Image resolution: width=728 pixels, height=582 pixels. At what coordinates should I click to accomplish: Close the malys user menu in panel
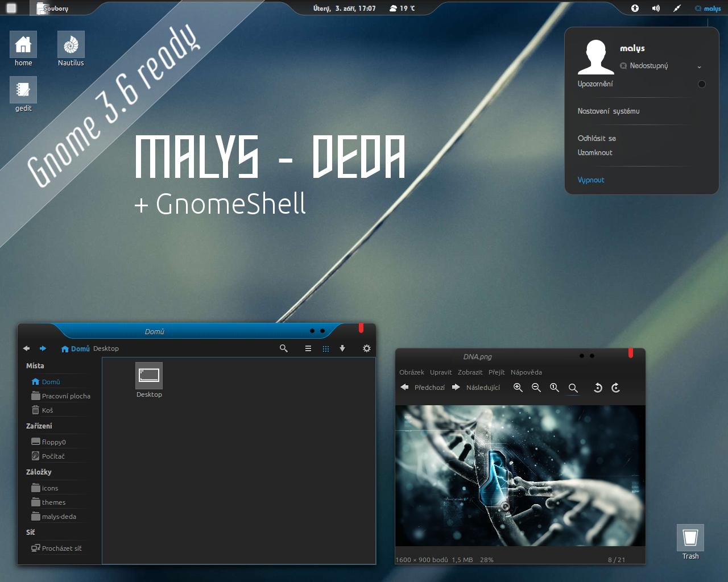(708, 9)
